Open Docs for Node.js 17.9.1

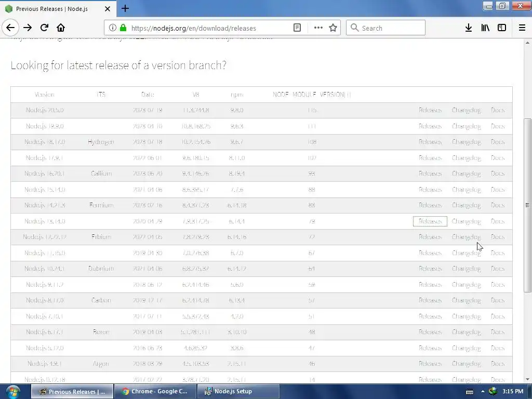pos(497,158)
